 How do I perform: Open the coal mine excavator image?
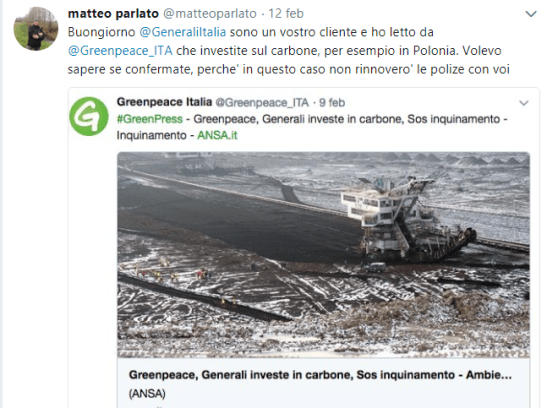click(x=323, y=255)
